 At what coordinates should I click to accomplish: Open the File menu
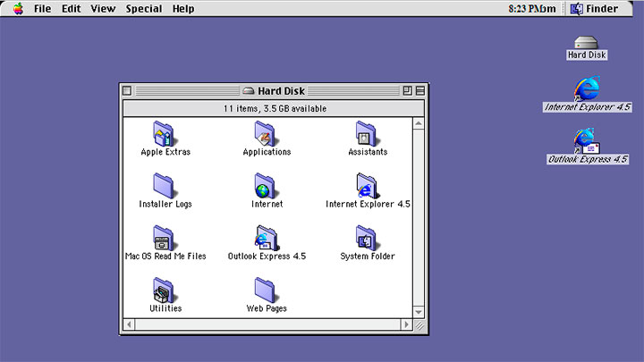[42, 9]
